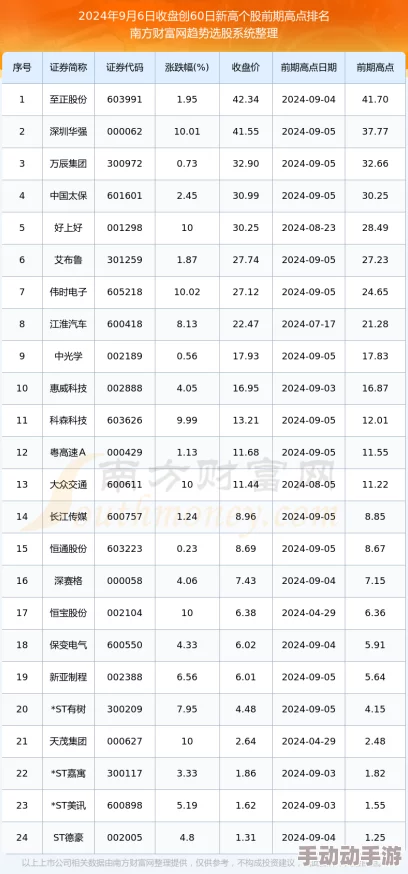Select stock name 恒通股份

point(69,548)
